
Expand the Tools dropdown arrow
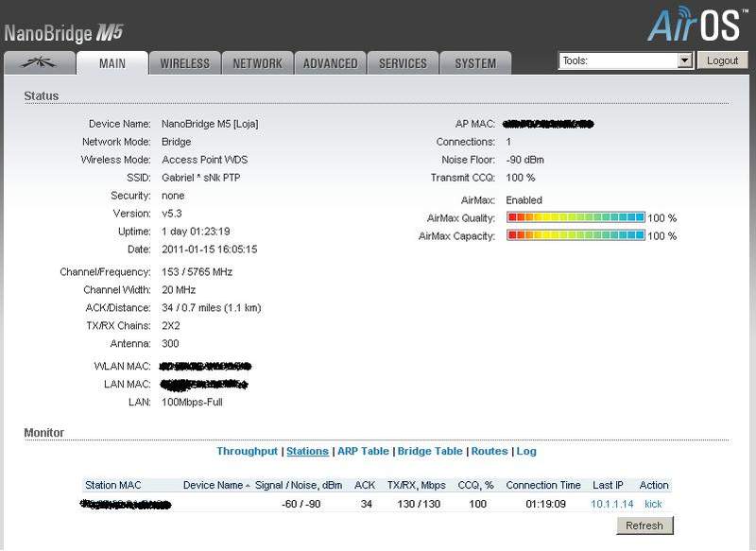pos(684,60)
